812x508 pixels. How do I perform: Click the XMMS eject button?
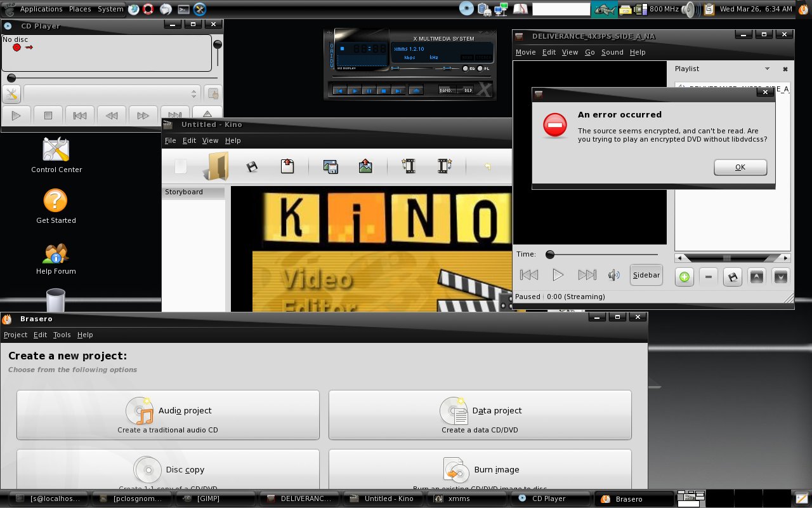coord(416,91)
